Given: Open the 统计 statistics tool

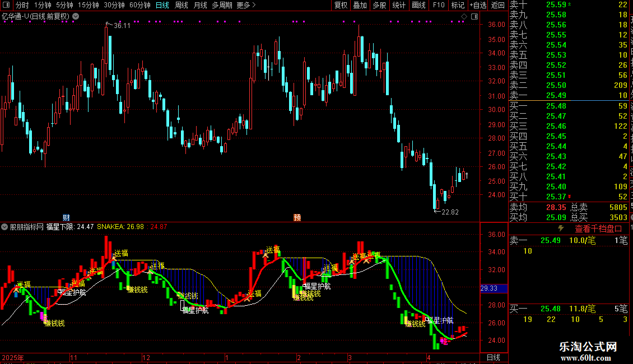Looking at the screenshot, I should click(399, 5).
